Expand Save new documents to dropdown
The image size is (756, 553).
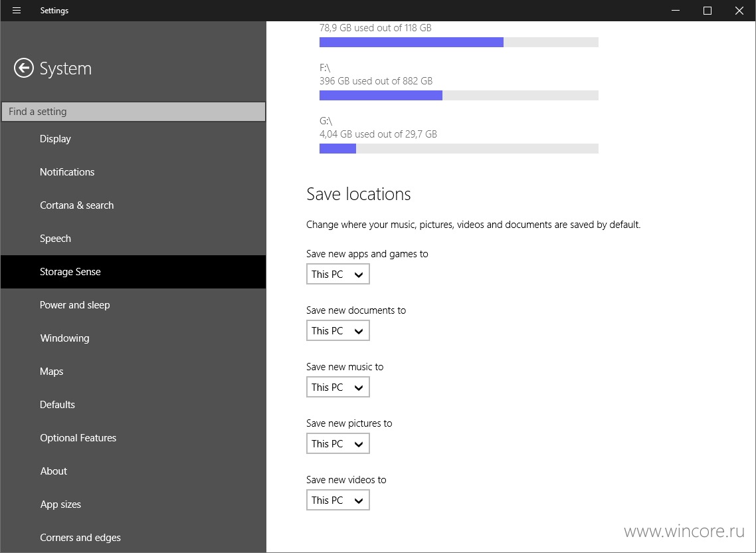[x=338, y=330]
